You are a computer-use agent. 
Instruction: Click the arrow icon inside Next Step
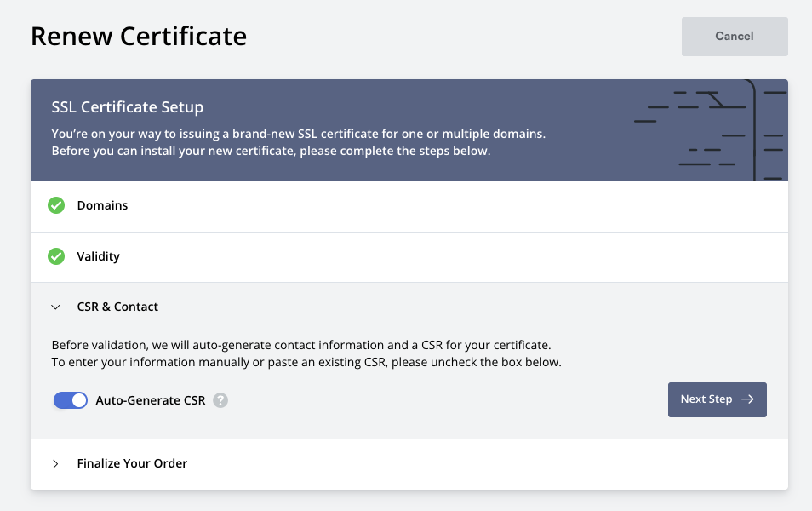747,399
